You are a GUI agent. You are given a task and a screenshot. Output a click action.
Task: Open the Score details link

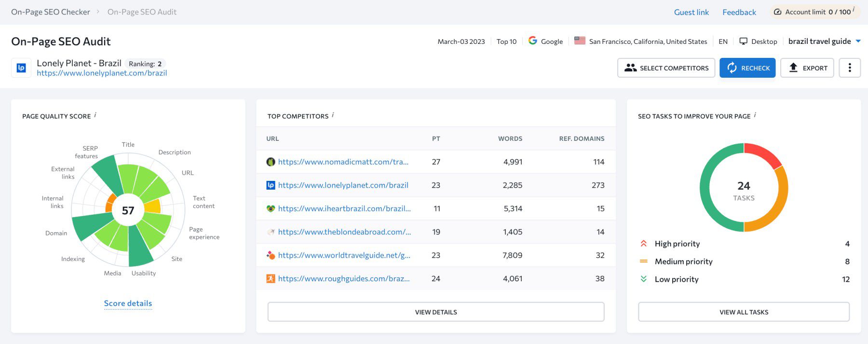click(x=128, y=303)
